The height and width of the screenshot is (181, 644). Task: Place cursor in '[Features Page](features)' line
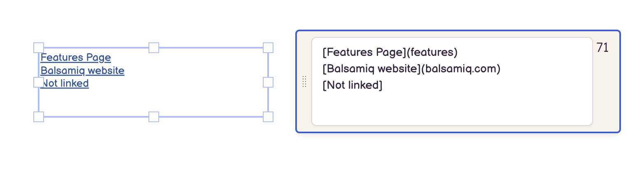pos(390,52)
